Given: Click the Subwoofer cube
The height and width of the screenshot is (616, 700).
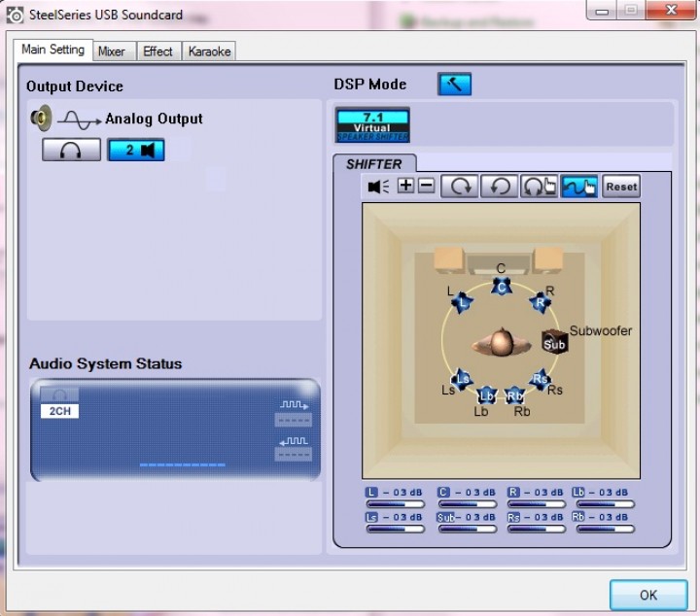Looking at the screenshot, I should (554, 342).
